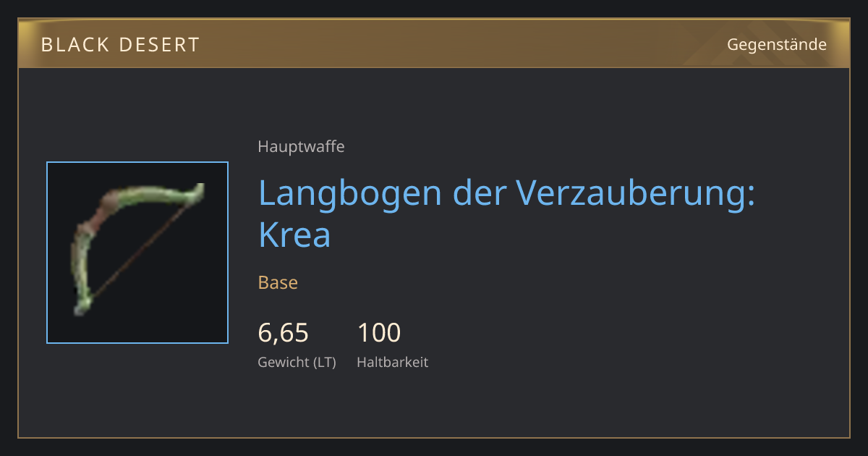Select the Hauptwaffe category label

tap(301, 147)
